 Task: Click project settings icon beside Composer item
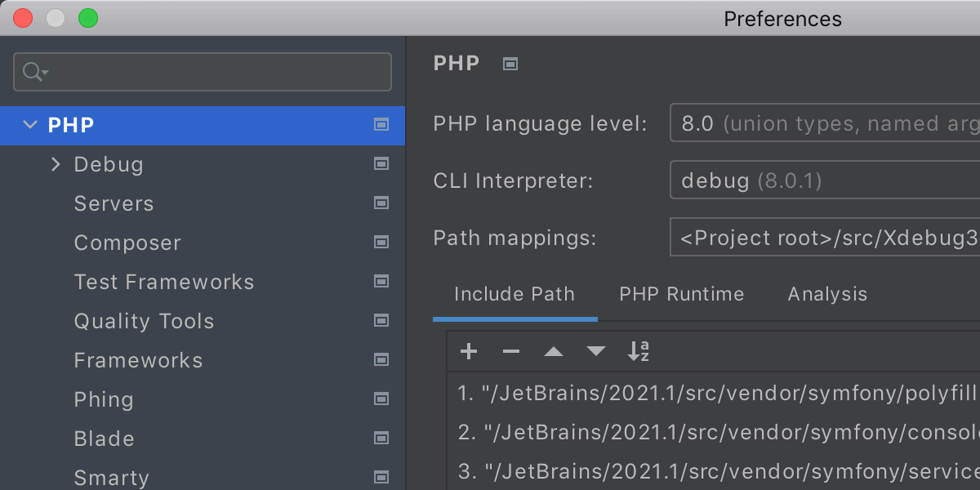[x=381, y=243]
